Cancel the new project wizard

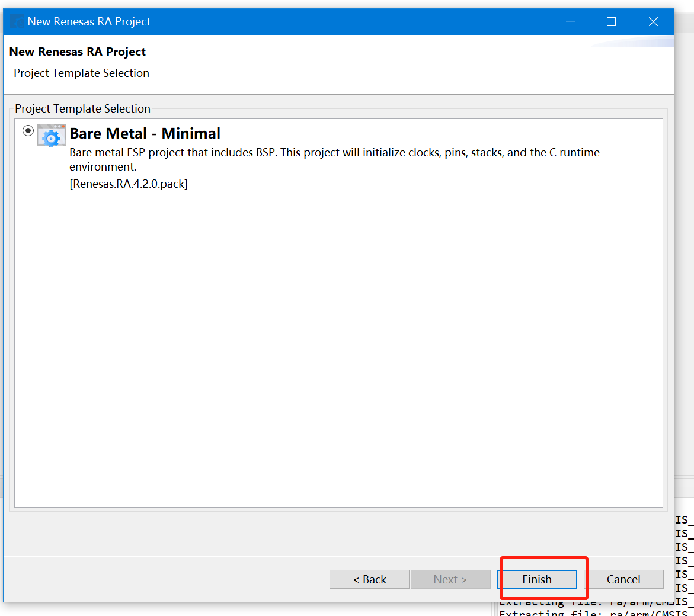point(623,579)
